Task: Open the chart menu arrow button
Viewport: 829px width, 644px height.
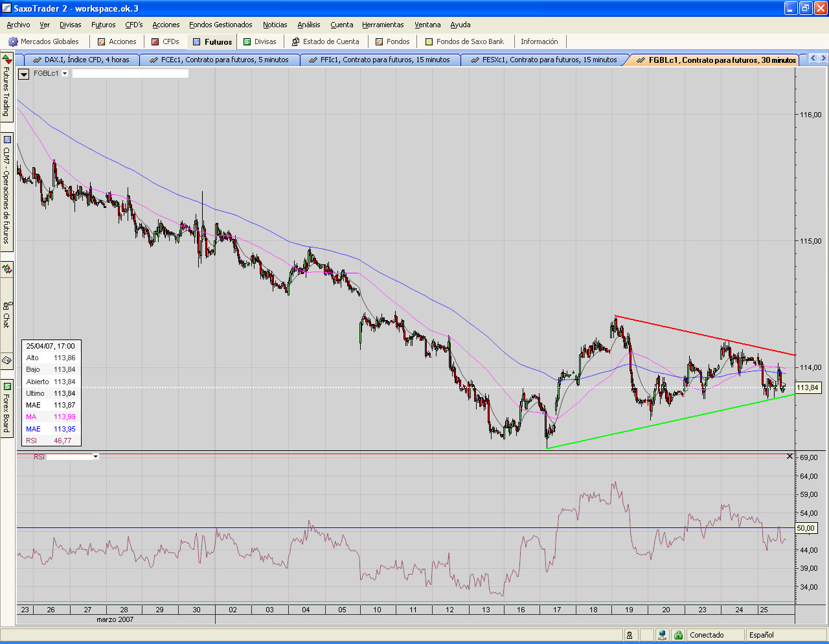Action: click(23, 74)
